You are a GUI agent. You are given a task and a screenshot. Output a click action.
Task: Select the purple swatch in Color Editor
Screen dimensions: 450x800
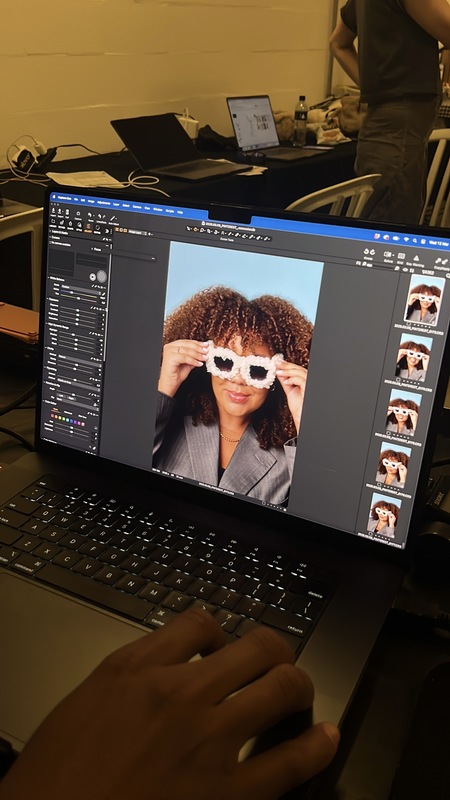(x=75, y=422)
